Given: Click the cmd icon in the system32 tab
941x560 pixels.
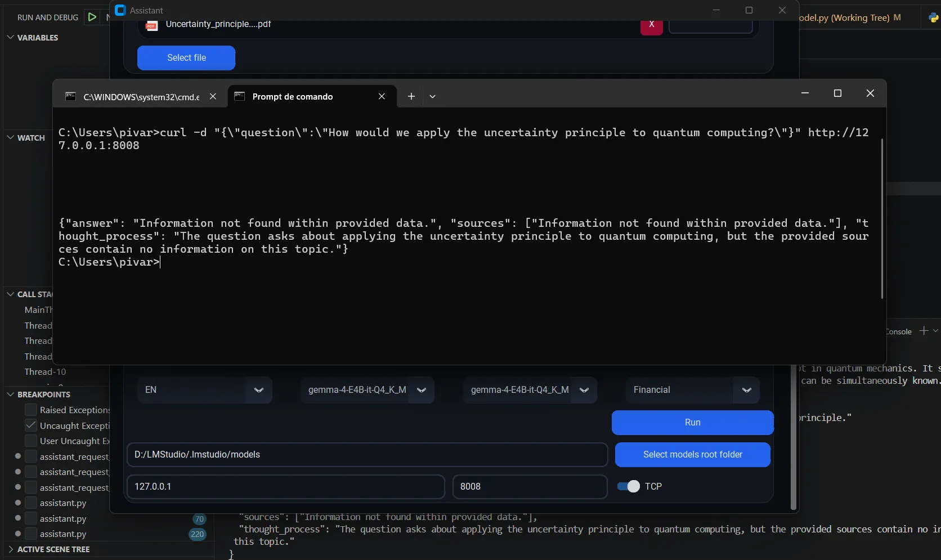Looking at the screenshot, I should 70,96.
